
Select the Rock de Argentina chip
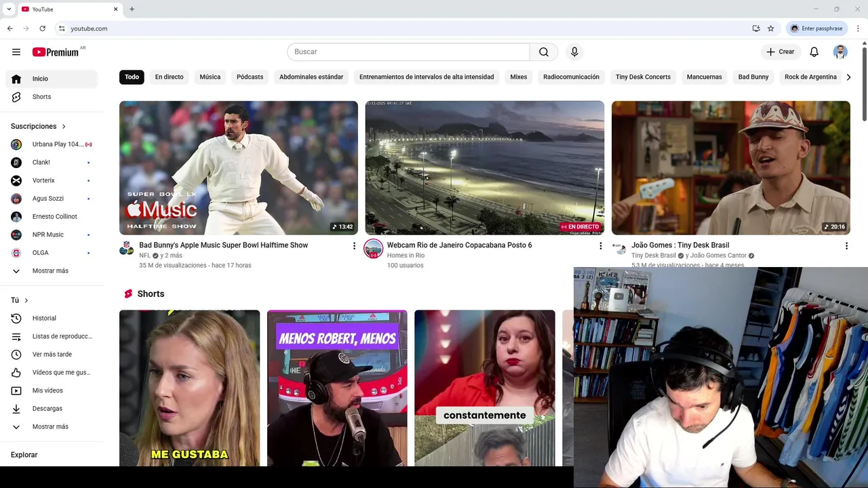(810, 77)
